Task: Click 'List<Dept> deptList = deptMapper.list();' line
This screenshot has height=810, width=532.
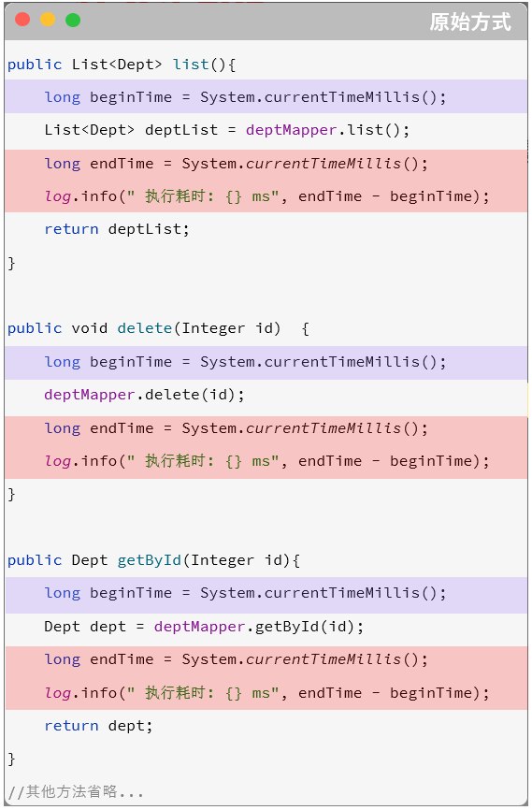Action: 227,130
